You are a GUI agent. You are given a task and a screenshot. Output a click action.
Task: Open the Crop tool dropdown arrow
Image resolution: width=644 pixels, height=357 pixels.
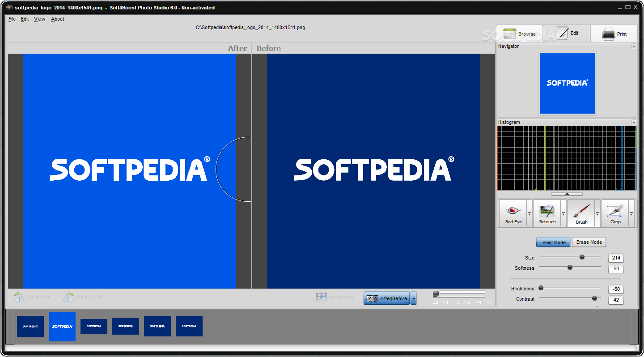click(631, 213)
